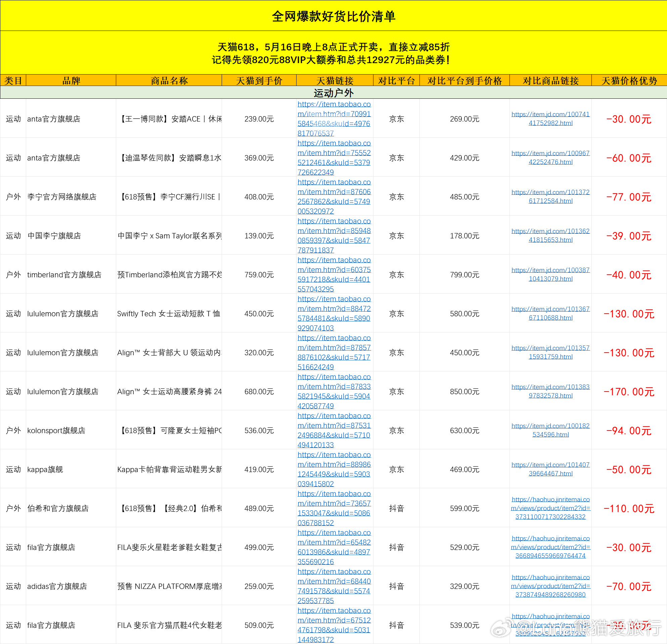Select price cell 259.00元
667x644 pixels.
259,586
